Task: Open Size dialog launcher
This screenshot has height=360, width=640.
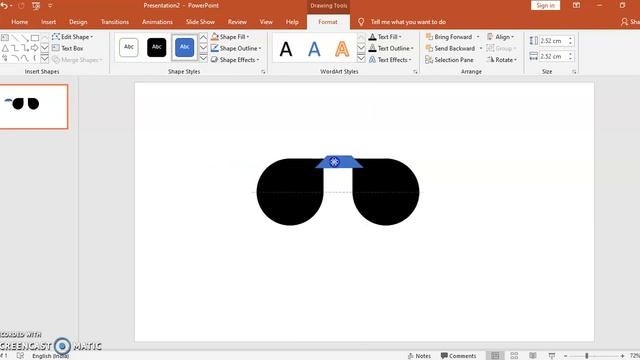Action: (574, 72)
